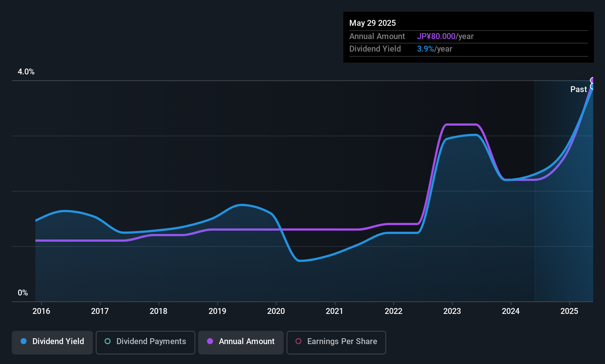Select the purple Annual Amount endpoint marker
The height and width of the screenshot is (364, 605).
[593, 80]
